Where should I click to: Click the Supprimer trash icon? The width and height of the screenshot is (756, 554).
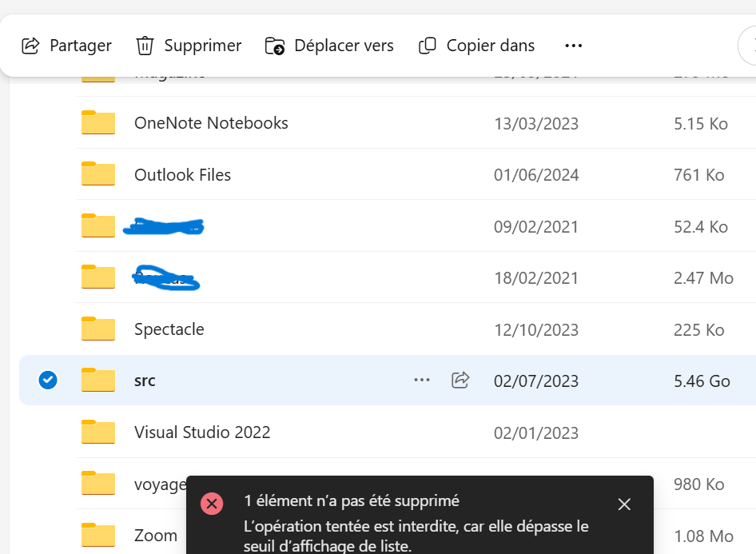coord(145,46)
